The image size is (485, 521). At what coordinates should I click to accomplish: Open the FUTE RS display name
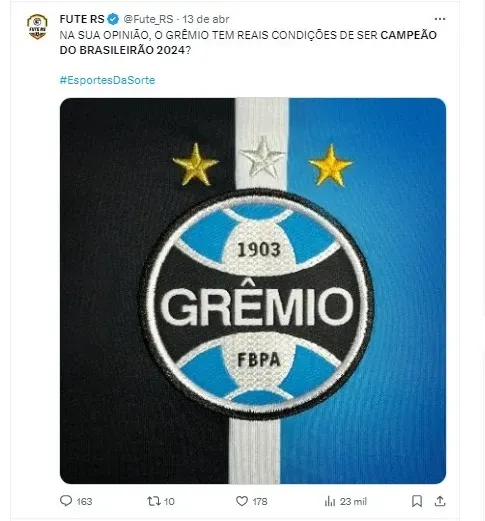82,19
